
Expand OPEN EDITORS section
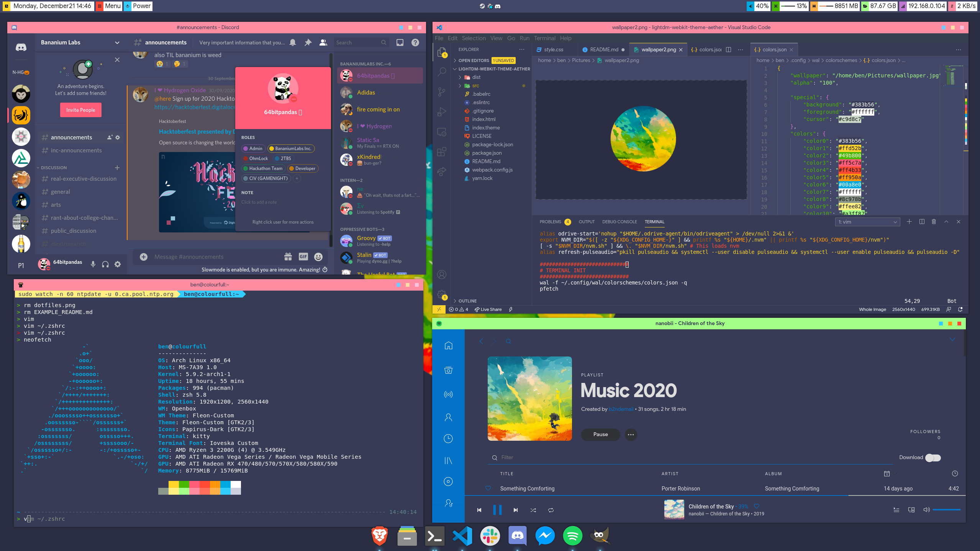point(474,60)
